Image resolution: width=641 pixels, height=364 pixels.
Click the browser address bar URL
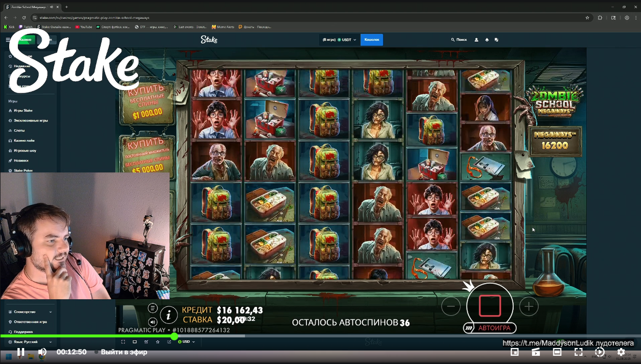94,17
